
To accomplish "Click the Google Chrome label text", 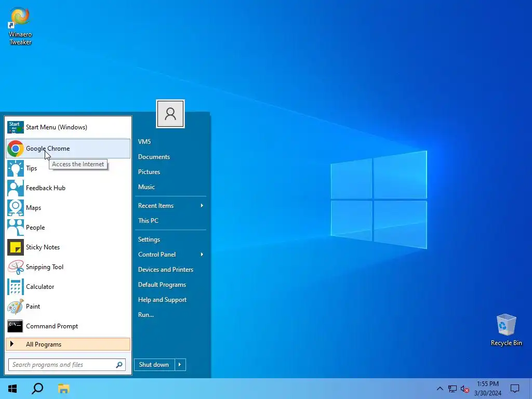I will [x=48, y=149].
